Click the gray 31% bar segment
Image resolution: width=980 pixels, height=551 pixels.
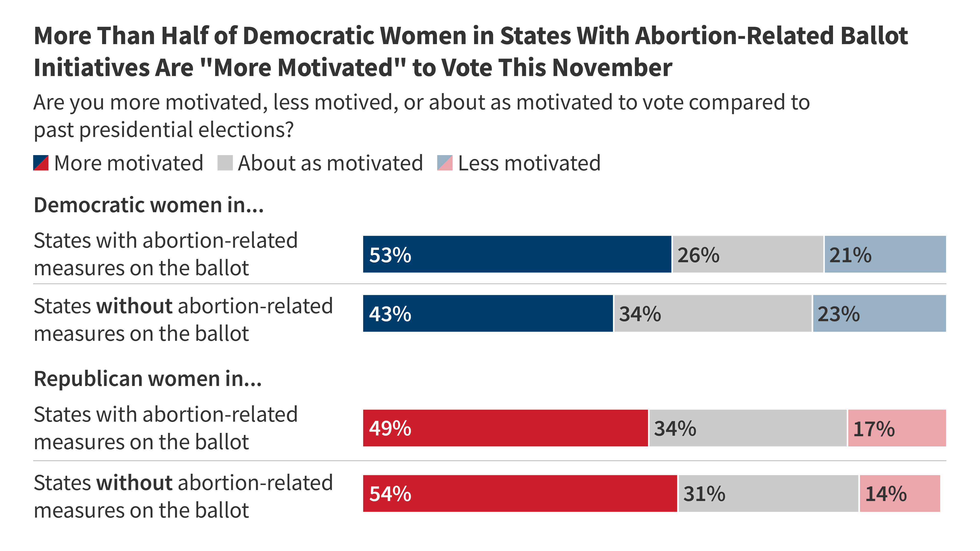pos(768,493)
